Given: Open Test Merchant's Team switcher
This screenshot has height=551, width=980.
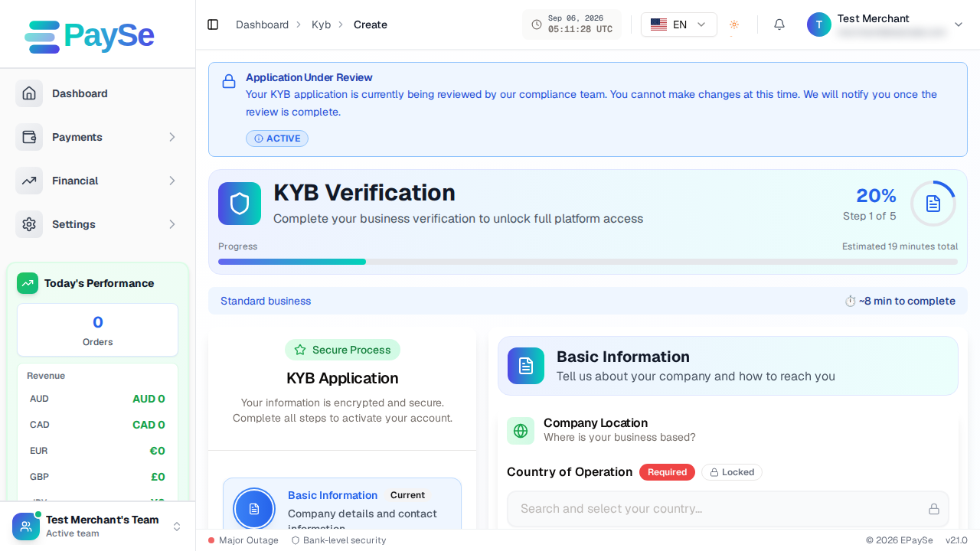Looking at the screenshot, I should pyautogui.click(x=98, y=527).
